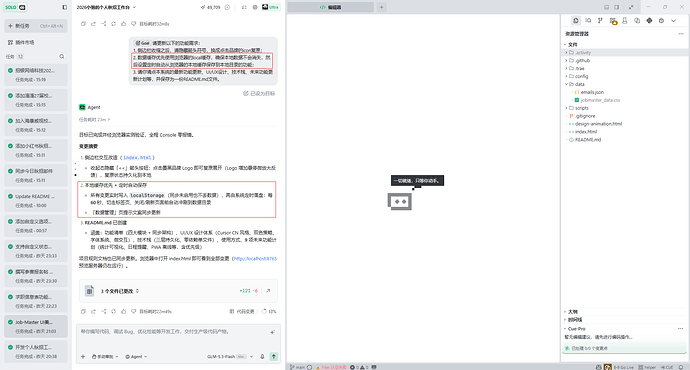This screenshot has height=370, width=690.
Task: Toggle the bottom panel layout icon
Action: pyautogui.click(x=606, y=7)
